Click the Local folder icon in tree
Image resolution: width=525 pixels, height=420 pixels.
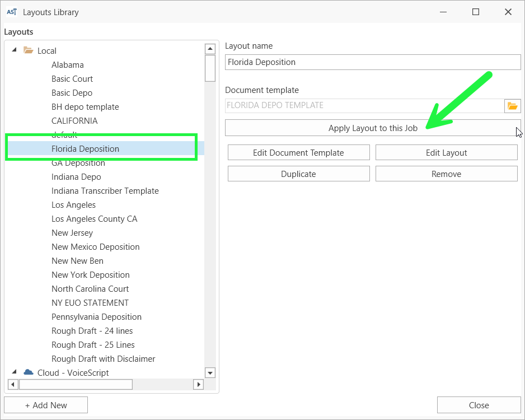(29, 50)
